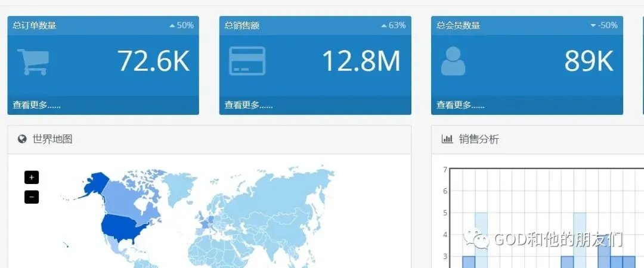
Task: Click the globe icon beside 世界地图
Action: [x=22, y=139]
